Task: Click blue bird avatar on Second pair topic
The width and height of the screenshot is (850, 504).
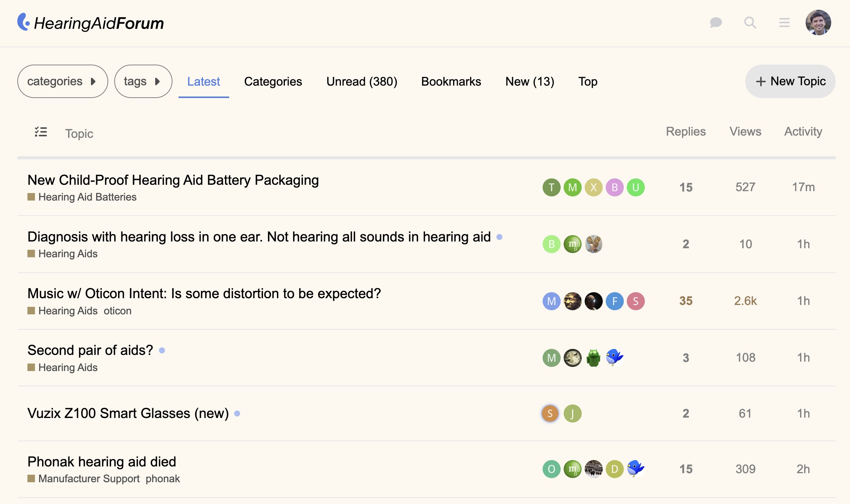Action: [614, 358]
